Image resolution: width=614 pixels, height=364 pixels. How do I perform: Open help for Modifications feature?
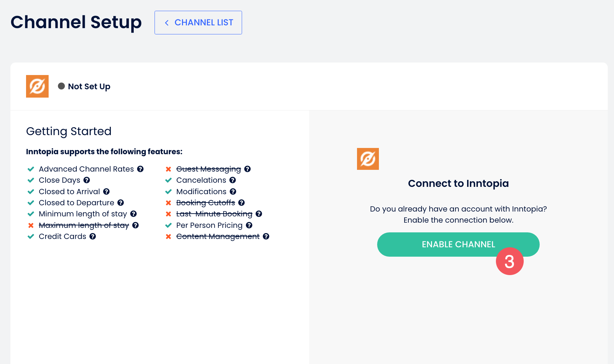click(233, 192)
